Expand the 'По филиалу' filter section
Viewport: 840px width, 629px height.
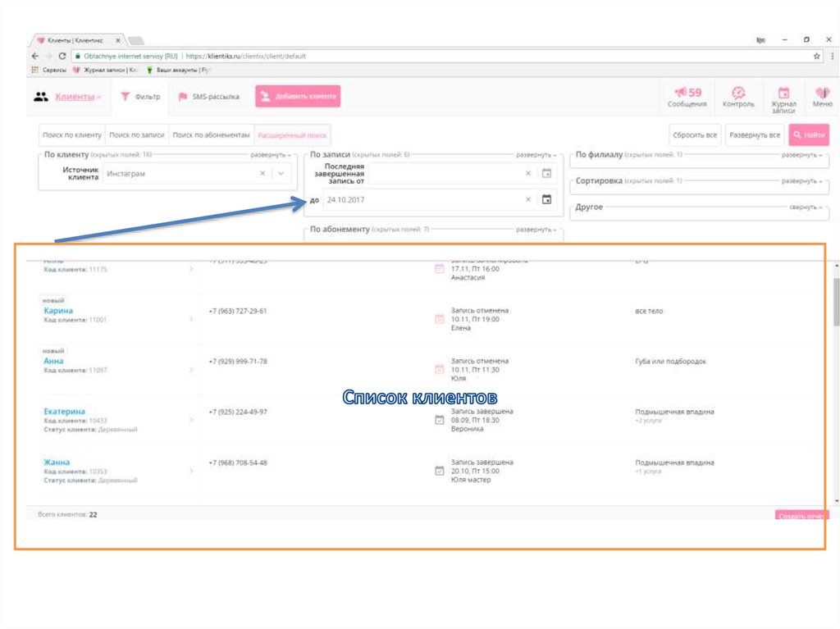(801, 155)
